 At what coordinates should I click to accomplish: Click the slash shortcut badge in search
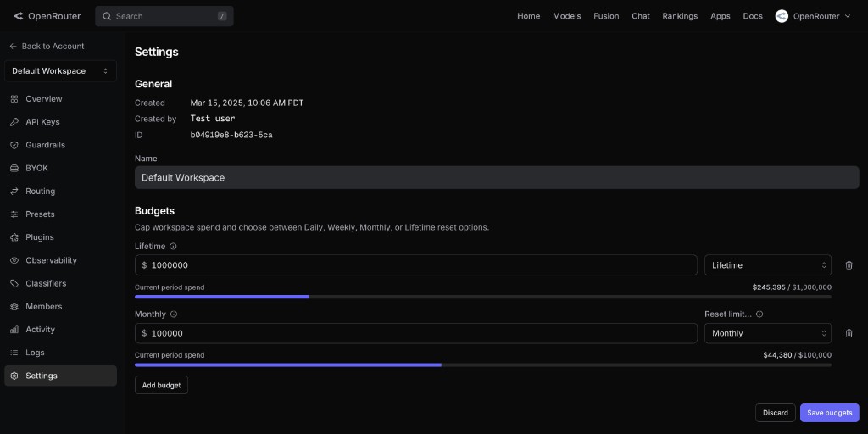point(222,17)
